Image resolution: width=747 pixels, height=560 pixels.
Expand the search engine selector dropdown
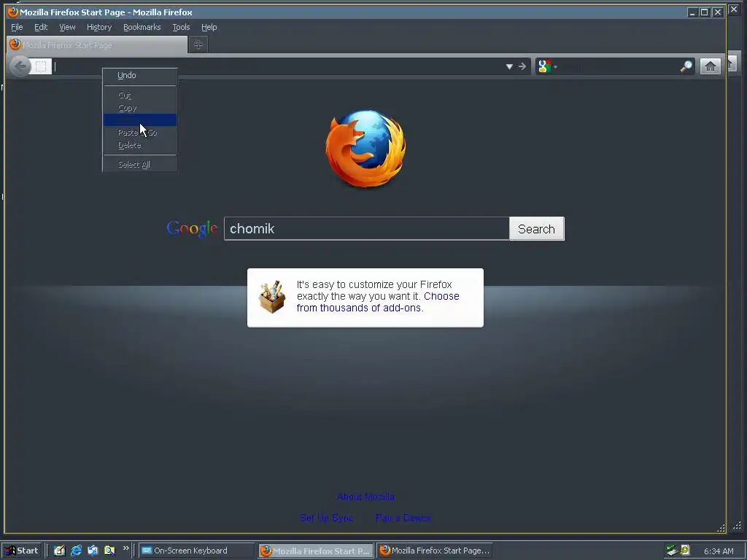(555, 66)
